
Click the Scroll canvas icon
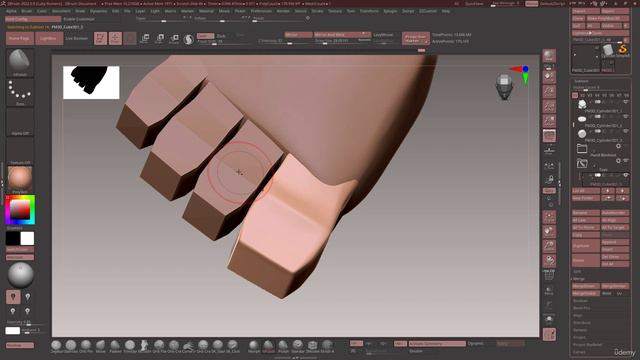point(549,77)
